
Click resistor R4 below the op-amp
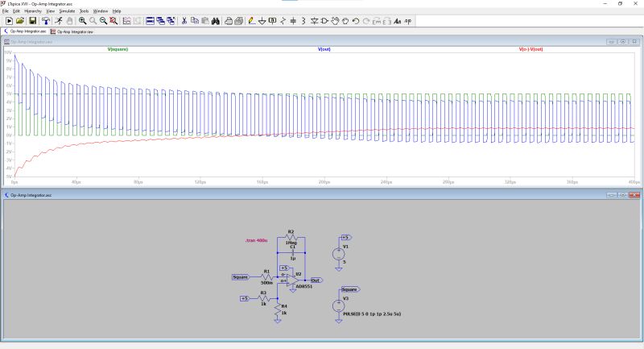(x=278, y=310)
